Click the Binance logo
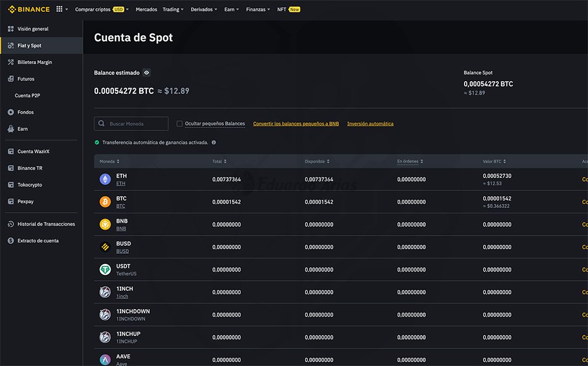588x366 pixels. pyautogui.click(x=29, y=9)
